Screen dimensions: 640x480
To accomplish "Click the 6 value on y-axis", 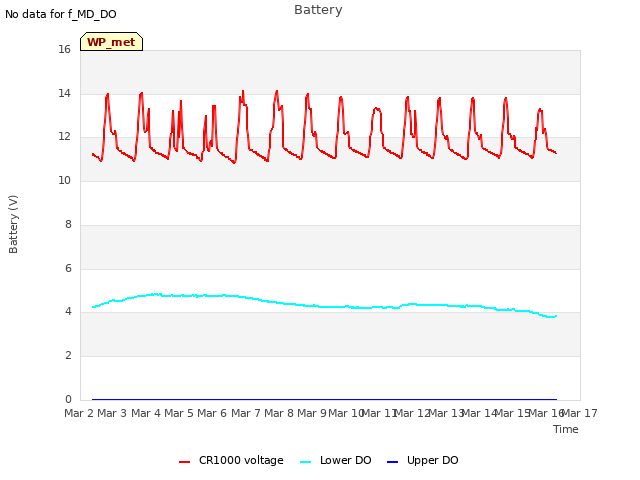I will (68, 268).
